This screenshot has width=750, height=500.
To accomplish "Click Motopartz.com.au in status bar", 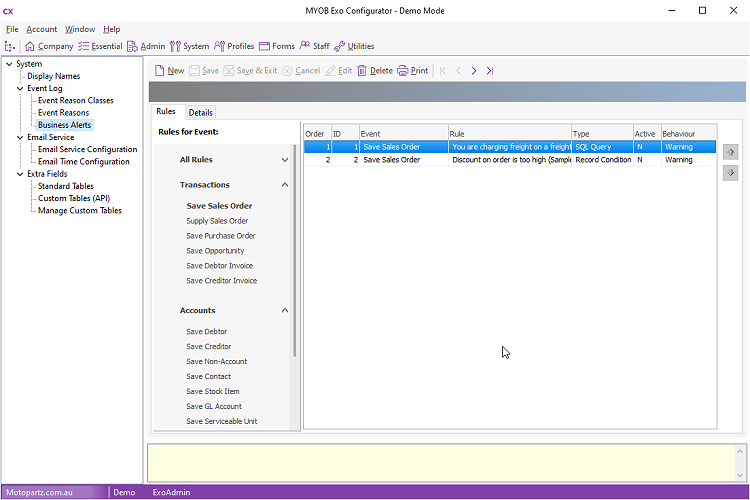I will click(39, 492).
